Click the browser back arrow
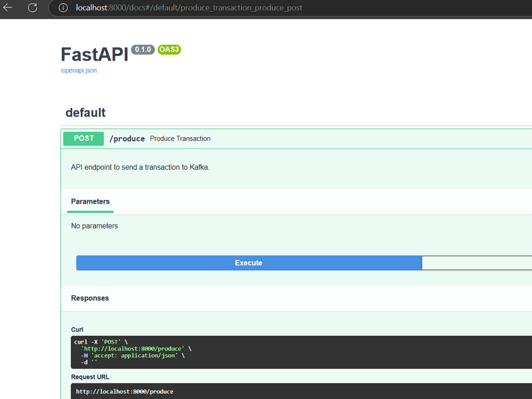This screenshot has width=532, height=399. [7, 7]
